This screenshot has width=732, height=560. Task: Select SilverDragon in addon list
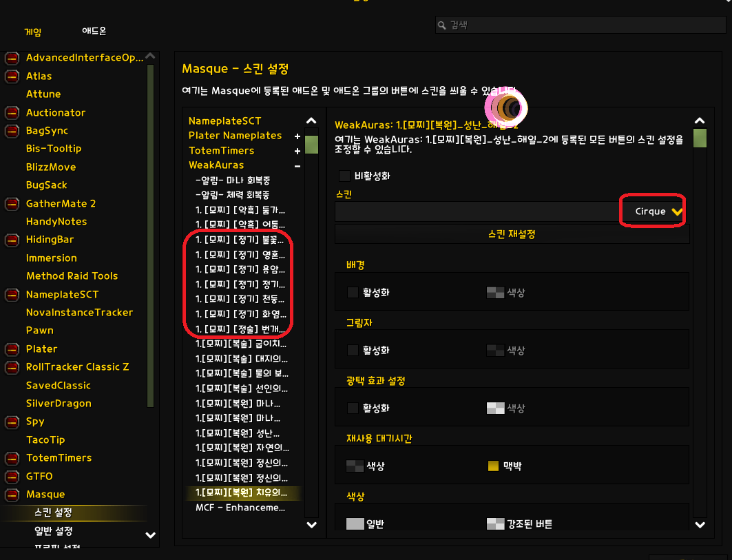59,404
